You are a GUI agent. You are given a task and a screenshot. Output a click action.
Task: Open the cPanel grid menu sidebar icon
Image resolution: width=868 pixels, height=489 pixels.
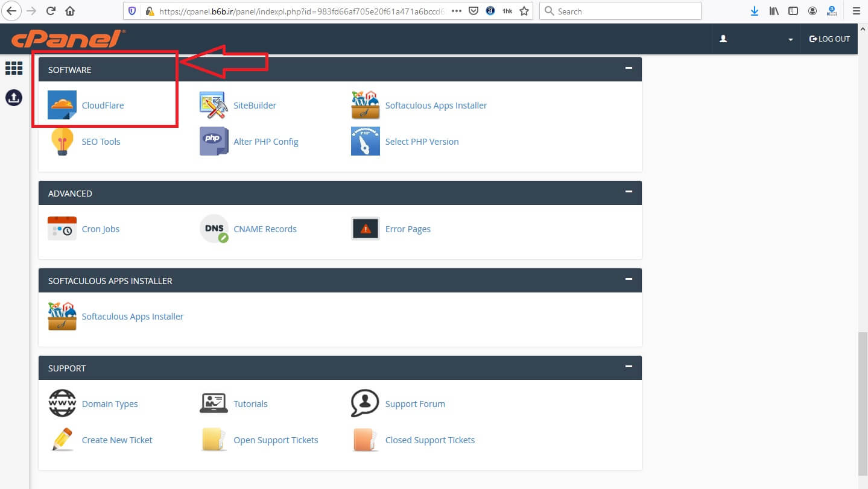pyautogui.click(x=14, y=68)
